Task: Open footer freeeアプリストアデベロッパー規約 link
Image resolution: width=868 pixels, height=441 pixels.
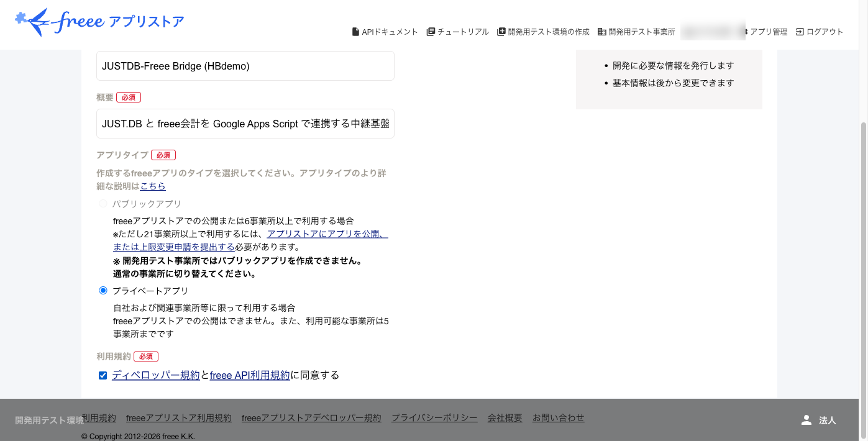Action: 311,418
